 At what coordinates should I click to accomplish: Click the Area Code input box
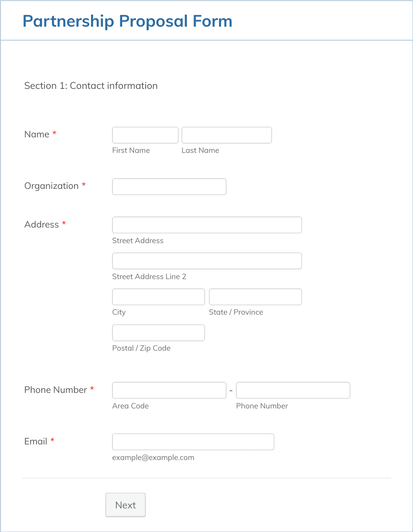click(169, 390)
